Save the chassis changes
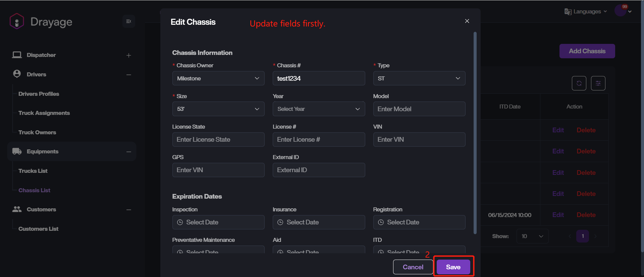The height and width of the screenshot is (277, 644). [x=453, y=267]
